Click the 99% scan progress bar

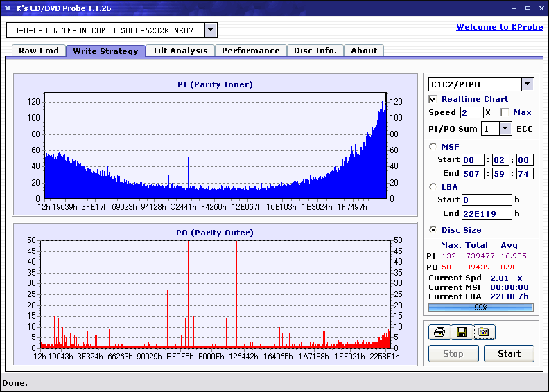(480, 307)
